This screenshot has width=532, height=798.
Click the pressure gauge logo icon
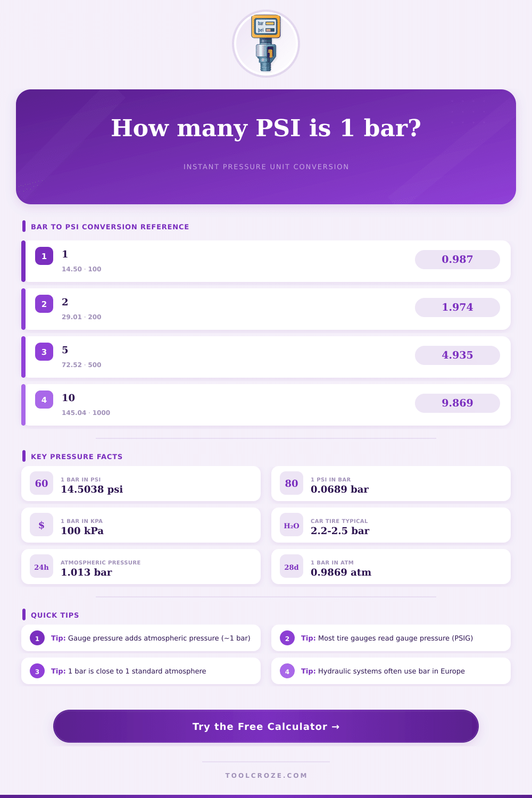266,44
